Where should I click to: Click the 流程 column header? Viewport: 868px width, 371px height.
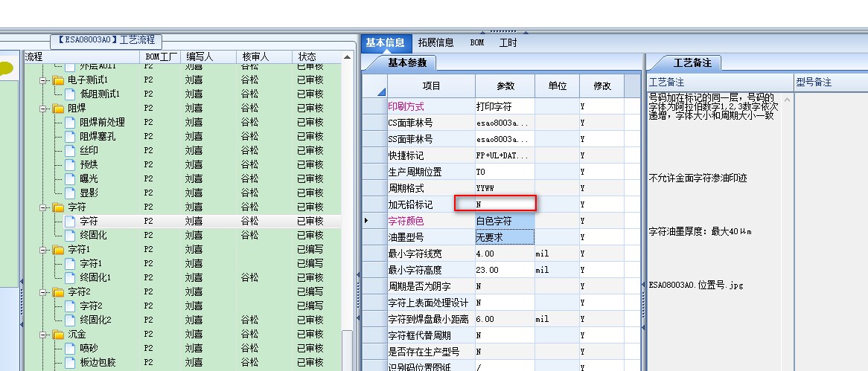(81, 57)
